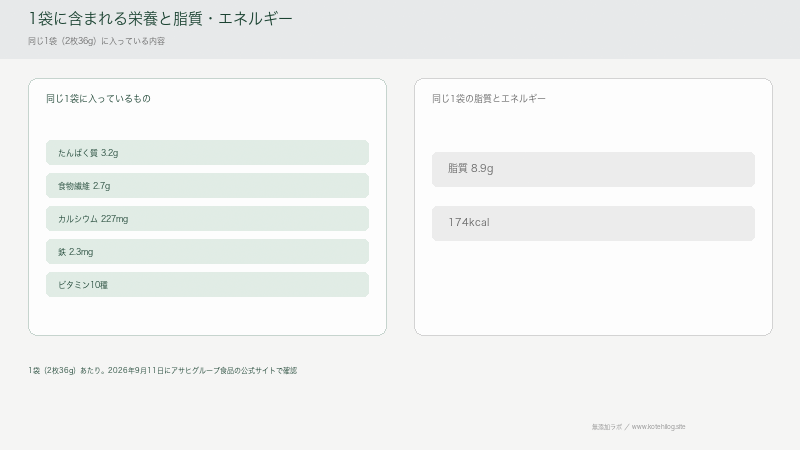The height and width of the screenshot is (450, 800).
Task: Click the 2026年9月11日 date in footnote
Action: pyautogui.click(x=136, y=370)
